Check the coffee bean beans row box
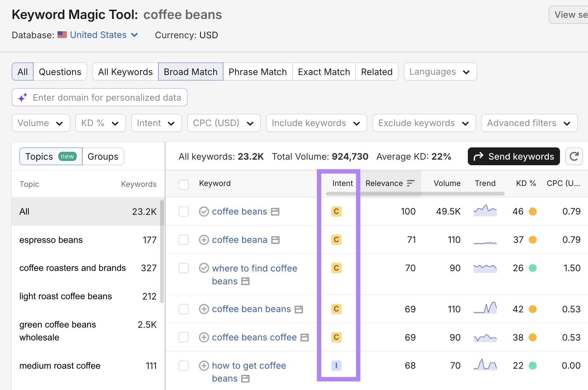Screen dimensions: 588x390 (x=183, y=309)
